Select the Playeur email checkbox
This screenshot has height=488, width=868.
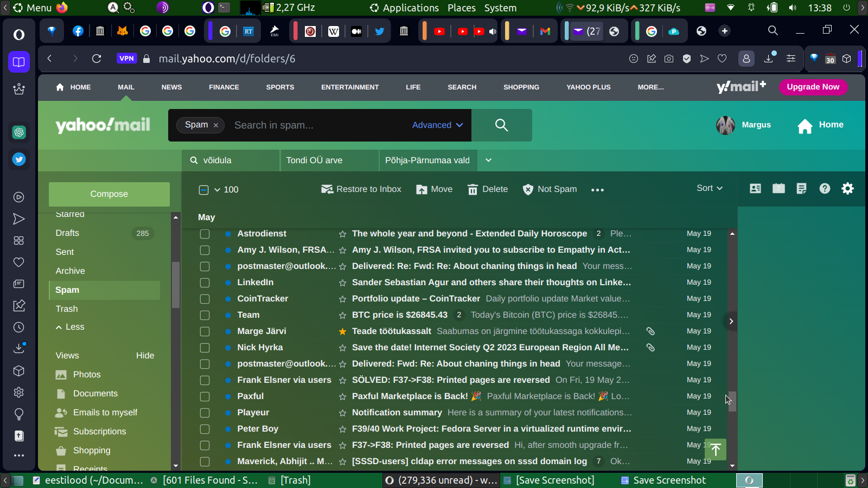click(x=205, y=413)
